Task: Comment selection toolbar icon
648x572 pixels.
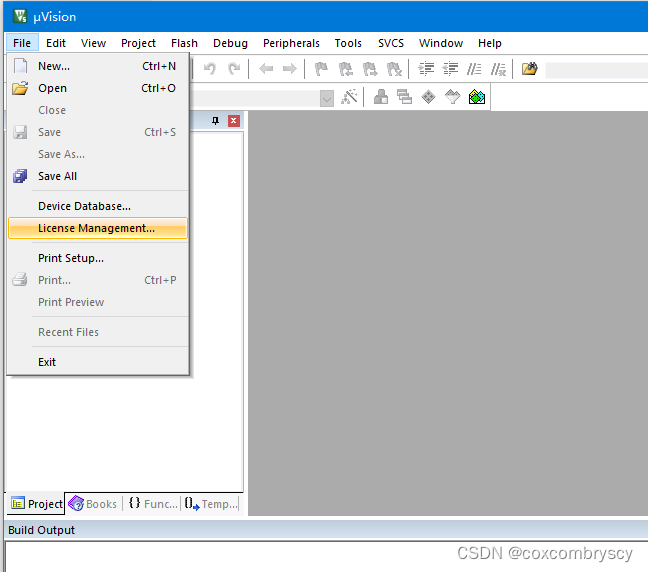Action: click(474, 69)
